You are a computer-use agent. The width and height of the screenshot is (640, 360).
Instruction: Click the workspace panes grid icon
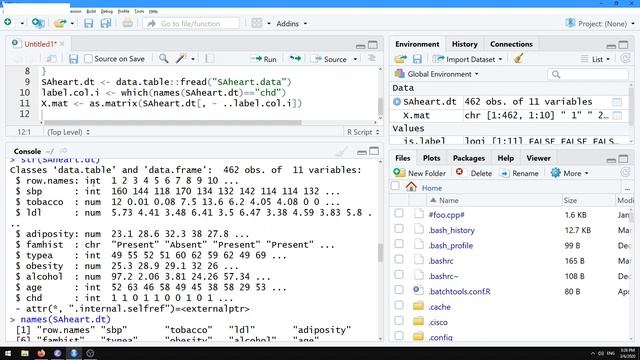point(257,23)
